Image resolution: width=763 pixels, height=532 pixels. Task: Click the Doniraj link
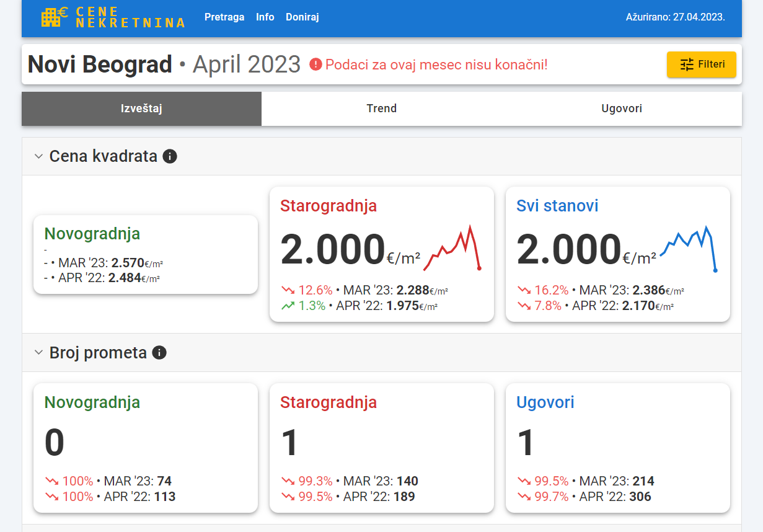[302, 17]
